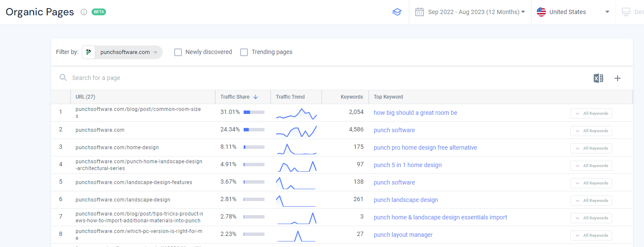This screenshot has height=247, width=644.
Task: Click the 24.34% traffic share bar
Action: coord(254,130)
